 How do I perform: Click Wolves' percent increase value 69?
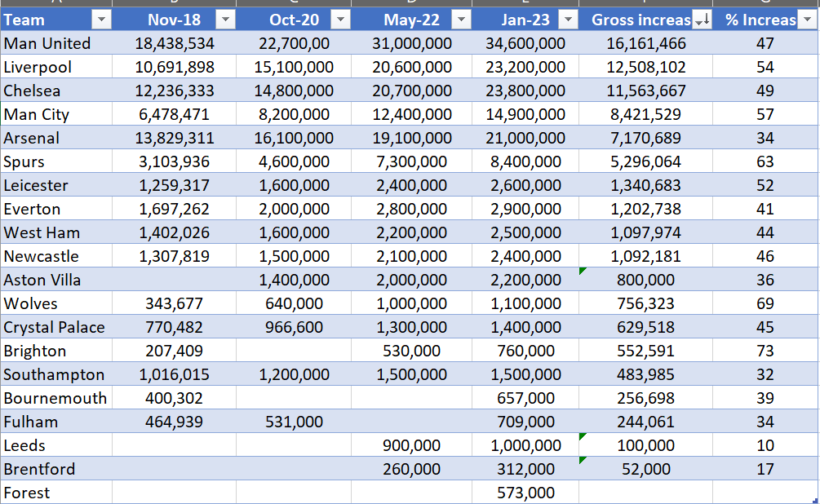[x=765, y=303]
